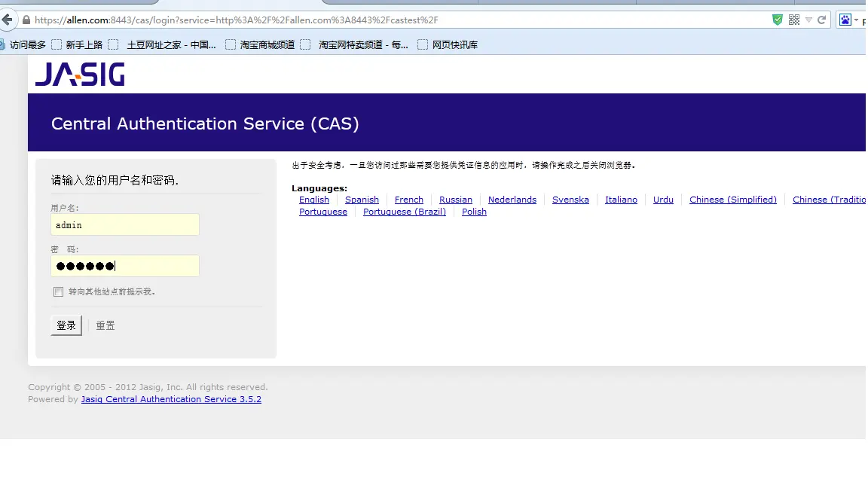The image size is (868, 488).
Task: Click the username field containing admin
Action: (x=125, y=224)
